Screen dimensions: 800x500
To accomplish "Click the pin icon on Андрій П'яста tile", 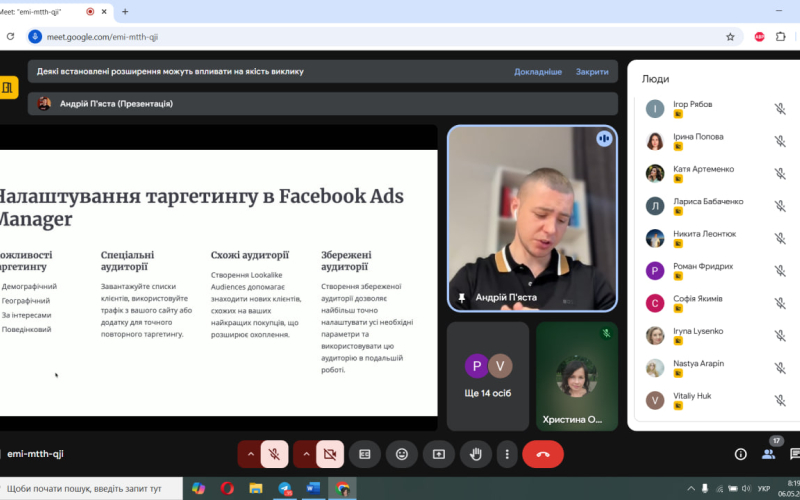I will pos(462,297).
